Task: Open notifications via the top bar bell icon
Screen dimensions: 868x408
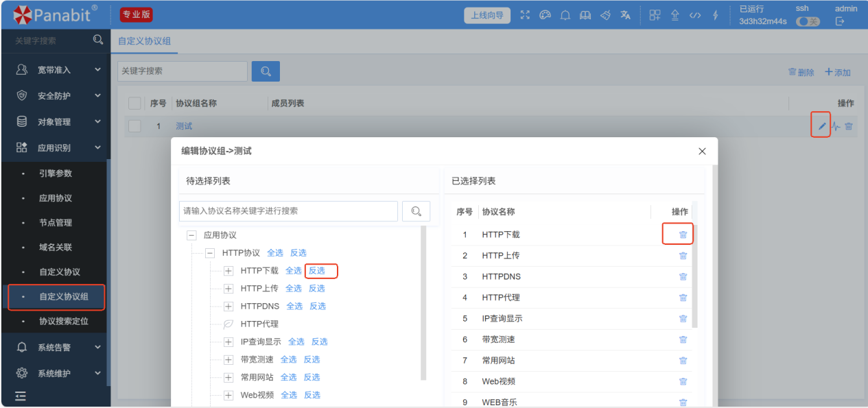Action: [x=565, y=15]
